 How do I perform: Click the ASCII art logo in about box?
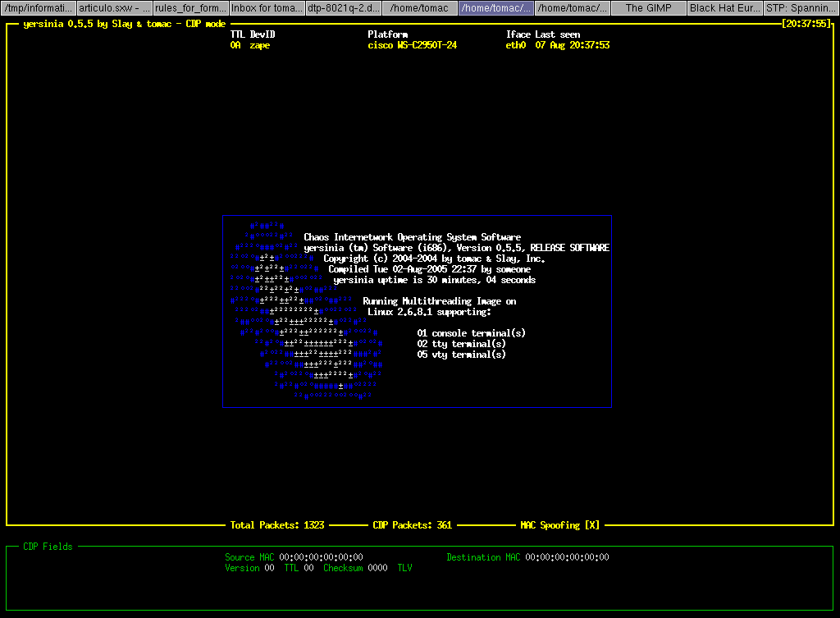(307, 311)
